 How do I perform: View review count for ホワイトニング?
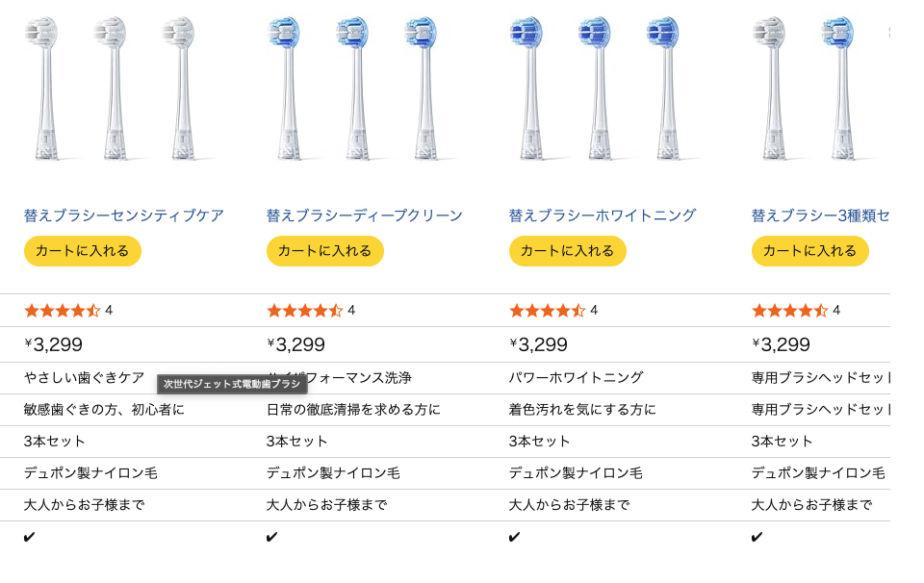[x=594, y=311]
